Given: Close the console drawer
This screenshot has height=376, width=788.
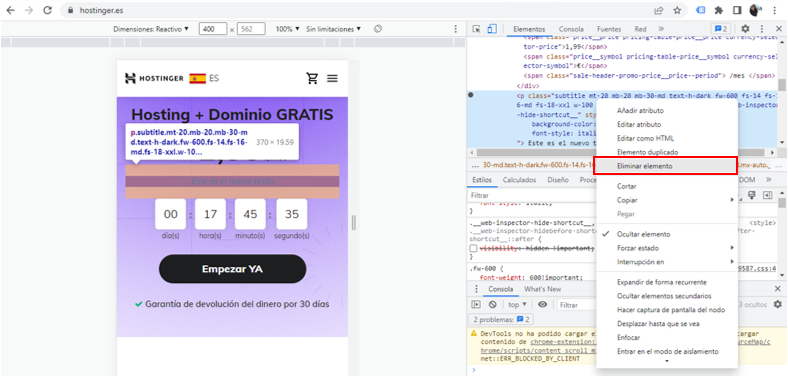Looking at the screenshot, I should (x=778, y=289).
